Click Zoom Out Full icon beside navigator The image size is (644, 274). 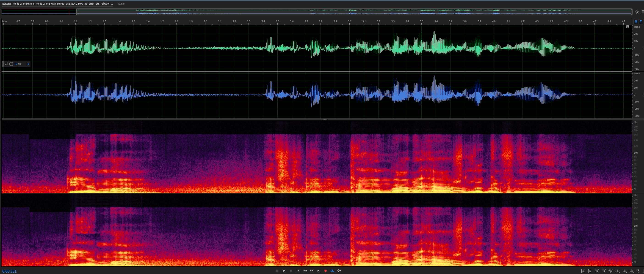[636, 12]
